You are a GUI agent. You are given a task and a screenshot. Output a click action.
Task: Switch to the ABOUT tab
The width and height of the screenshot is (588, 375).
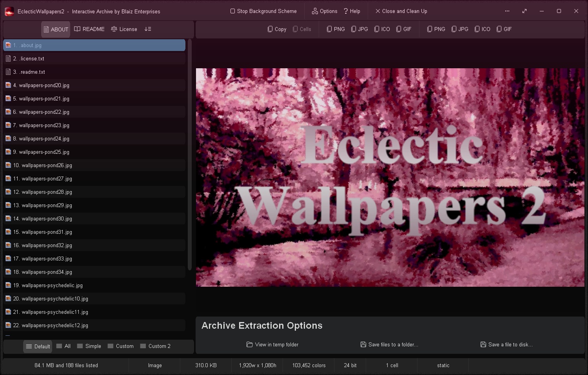pyautogui.click(x=56, y=29)
